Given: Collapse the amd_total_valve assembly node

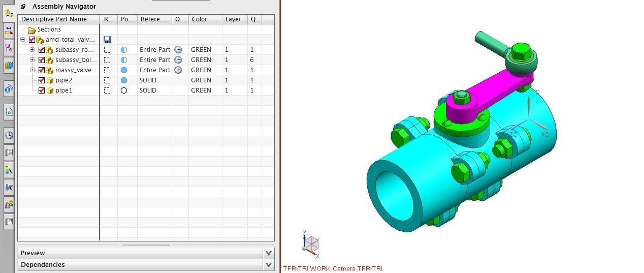Looking at the screenshot, I should [x=23, y=40].
